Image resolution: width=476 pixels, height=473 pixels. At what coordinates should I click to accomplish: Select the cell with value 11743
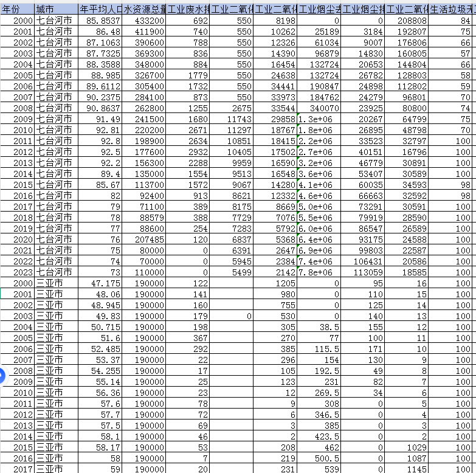[x=232, y=119]
